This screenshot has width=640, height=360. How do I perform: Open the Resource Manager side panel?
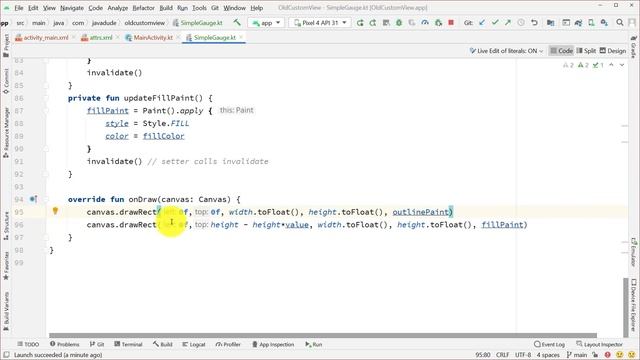6,132
